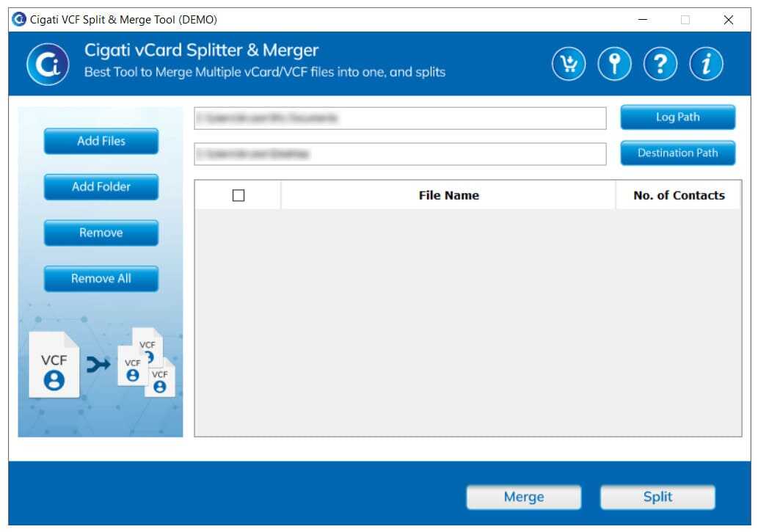The image size is (758, 532).
Task: Minimize the Cigati window
Action: tap(643, 20)
